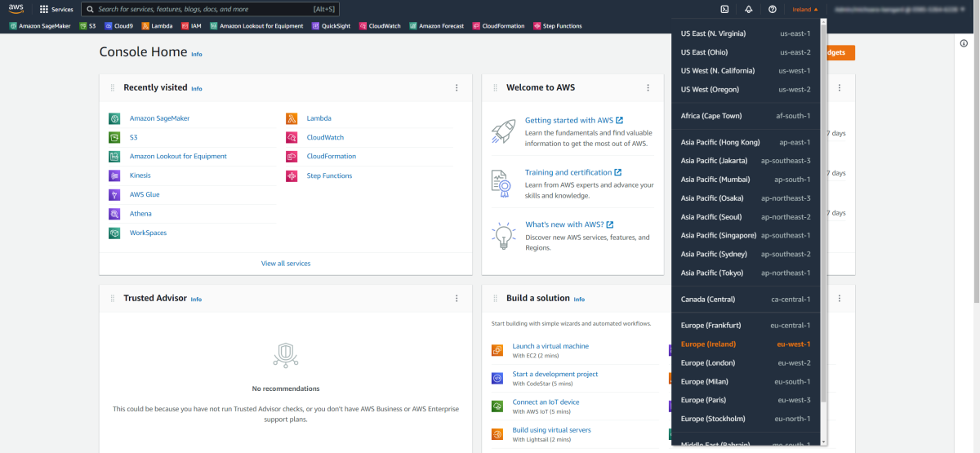This screenshot has width=980, height=453.
Task: Click Launch a virtual machine link
Action: click(550, 346)
